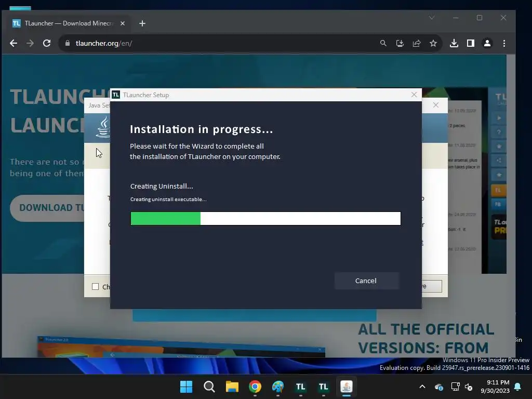532x399 pixels.
Task: Share this page icon
Action: coord(417,43)
